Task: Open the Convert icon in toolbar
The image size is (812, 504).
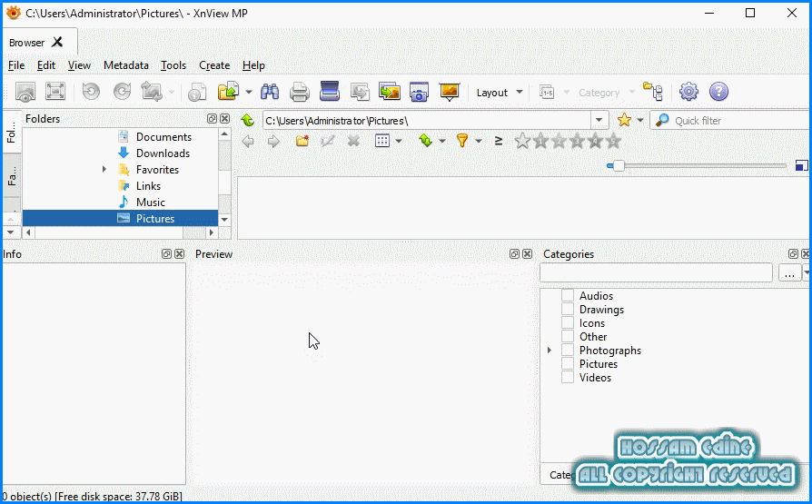Action: pyautogui.click(x=360, y=93)
